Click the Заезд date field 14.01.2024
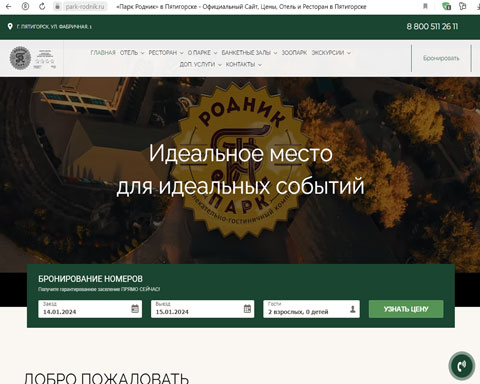The height and width of the screenshot is (384, 480). point(90,309)
